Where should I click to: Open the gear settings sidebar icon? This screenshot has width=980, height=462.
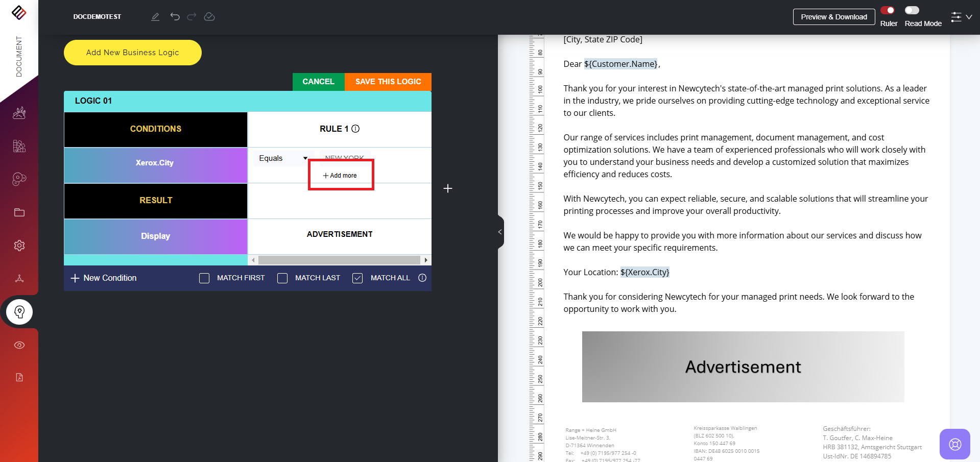[x=19, y=246]
